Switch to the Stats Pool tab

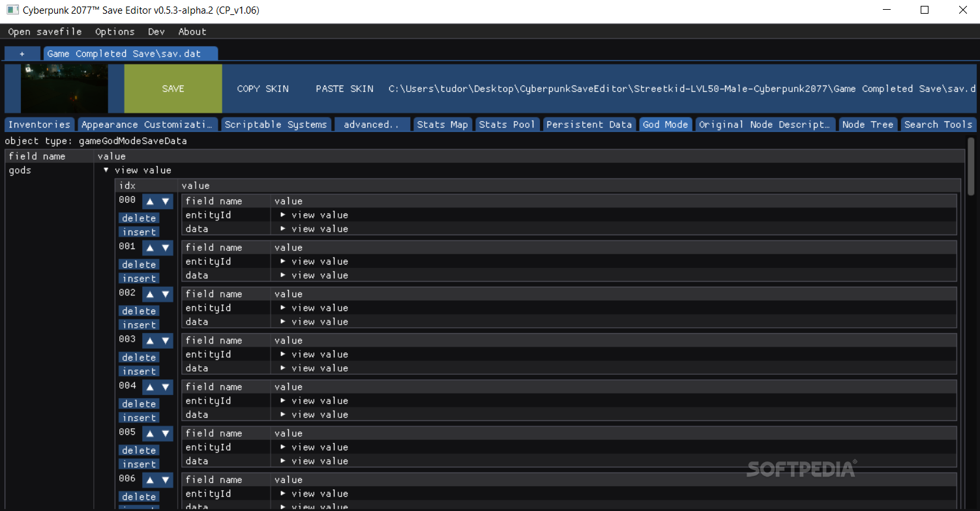(507, 124)
